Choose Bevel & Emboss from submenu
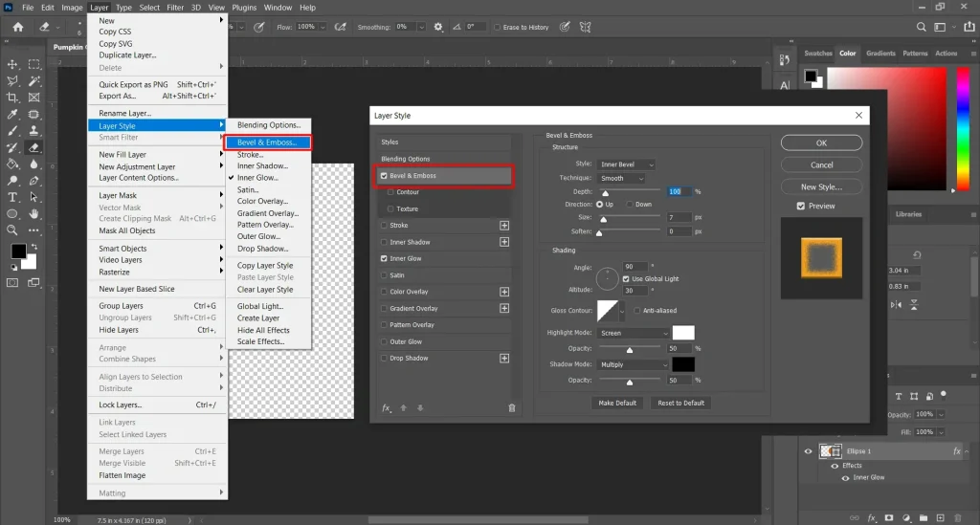 point(268,142)
